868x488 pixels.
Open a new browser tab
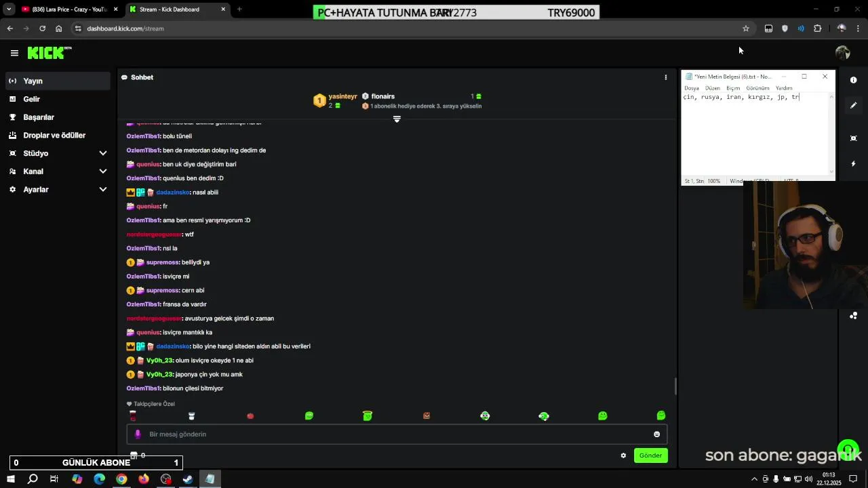tap(239, 9)
